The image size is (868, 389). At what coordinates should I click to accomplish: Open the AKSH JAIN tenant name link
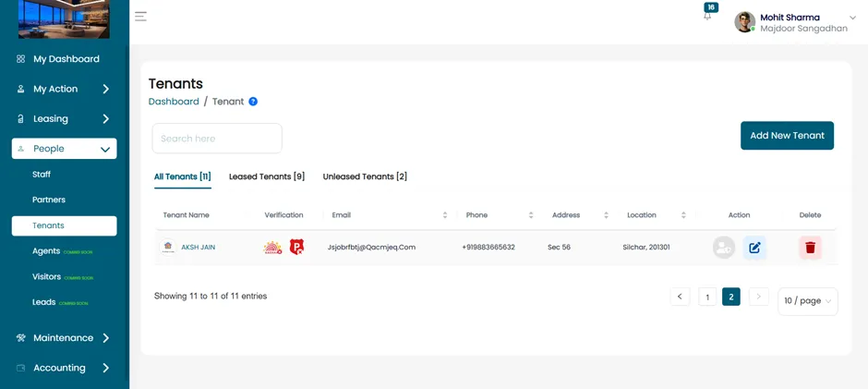click(x=199, y=247)
